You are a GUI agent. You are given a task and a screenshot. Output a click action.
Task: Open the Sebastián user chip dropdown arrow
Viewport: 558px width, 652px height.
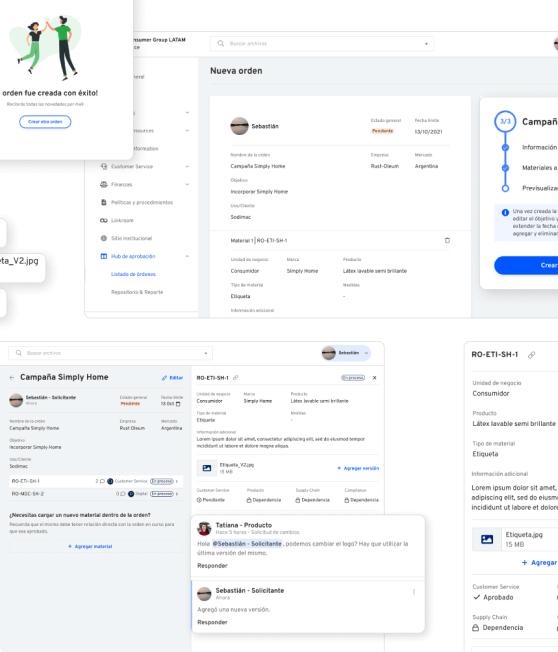[x=366, y=353]
